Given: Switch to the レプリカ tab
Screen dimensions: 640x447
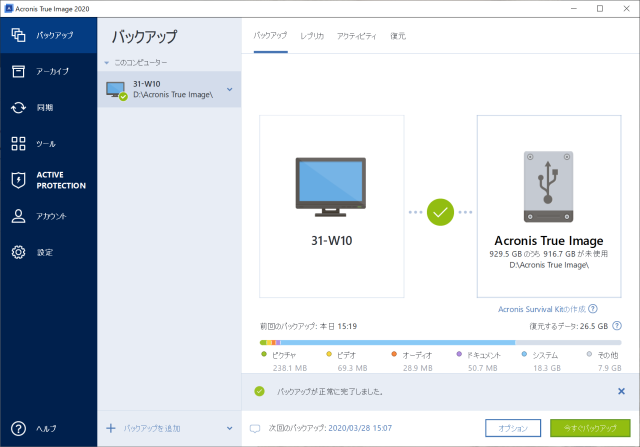Looking at the screenshot, I should (312, 36).
